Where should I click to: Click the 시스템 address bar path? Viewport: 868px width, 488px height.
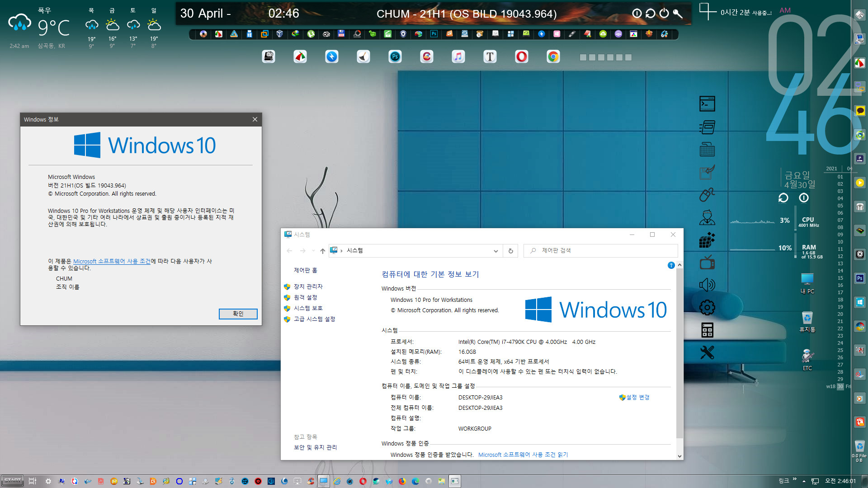pyautogui.click(x=354, y=250)
